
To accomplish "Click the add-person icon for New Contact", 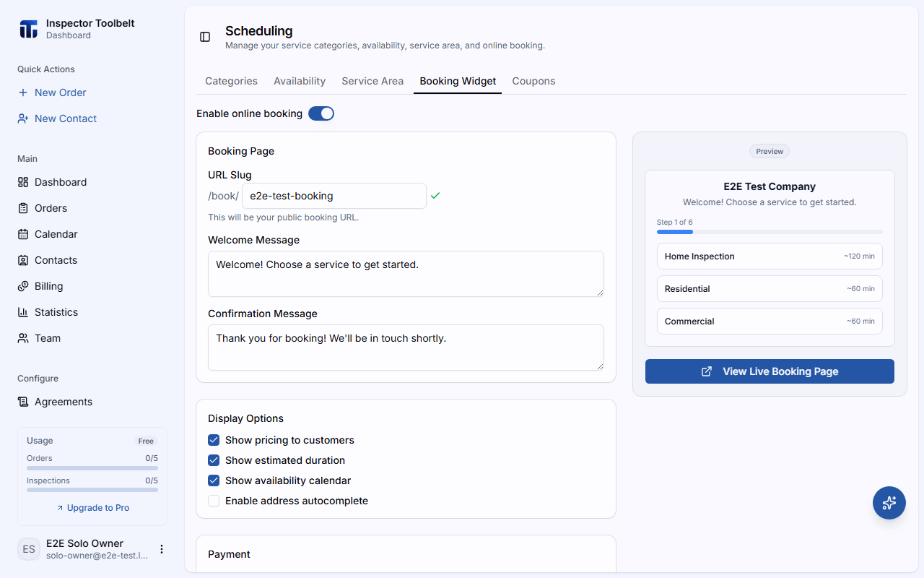I will 23,118.
